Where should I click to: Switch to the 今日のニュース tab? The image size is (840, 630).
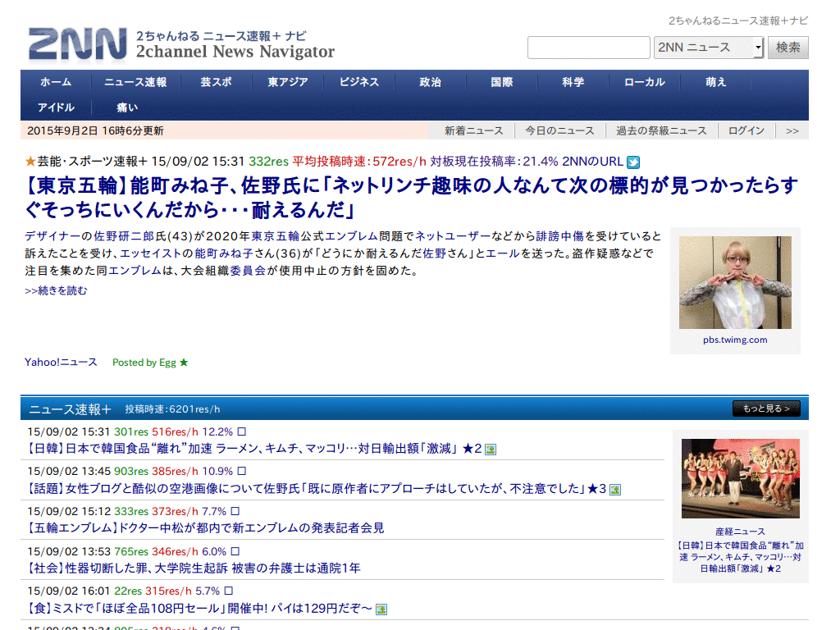559,130
